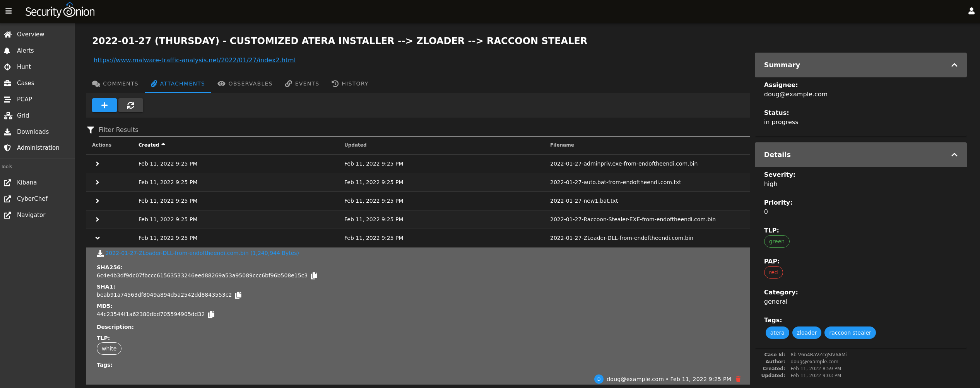Switch to the Comments tab

click(x=115, y=84)
